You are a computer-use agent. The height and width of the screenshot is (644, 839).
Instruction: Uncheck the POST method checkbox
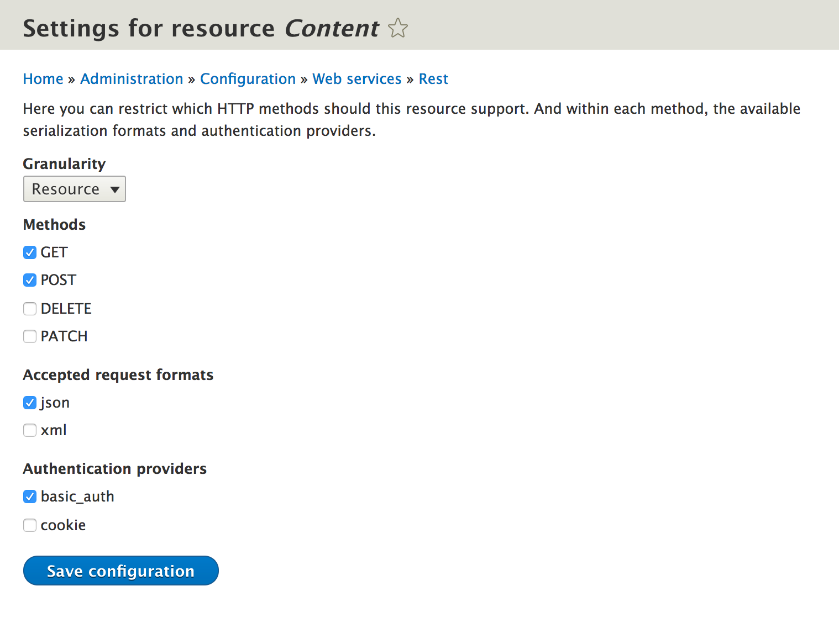(30, 280)
